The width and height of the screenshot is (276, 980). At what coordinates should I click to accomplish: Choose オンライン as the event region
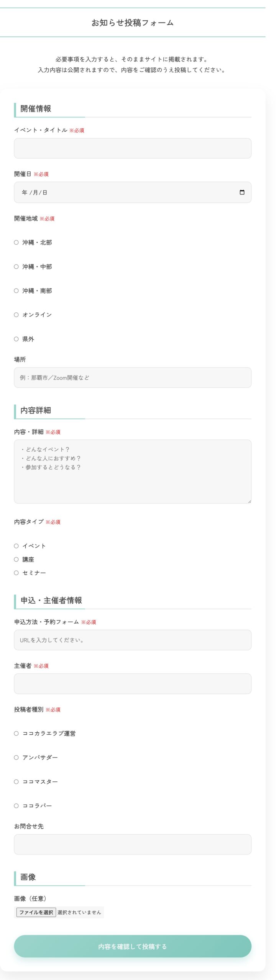(15, 315)
